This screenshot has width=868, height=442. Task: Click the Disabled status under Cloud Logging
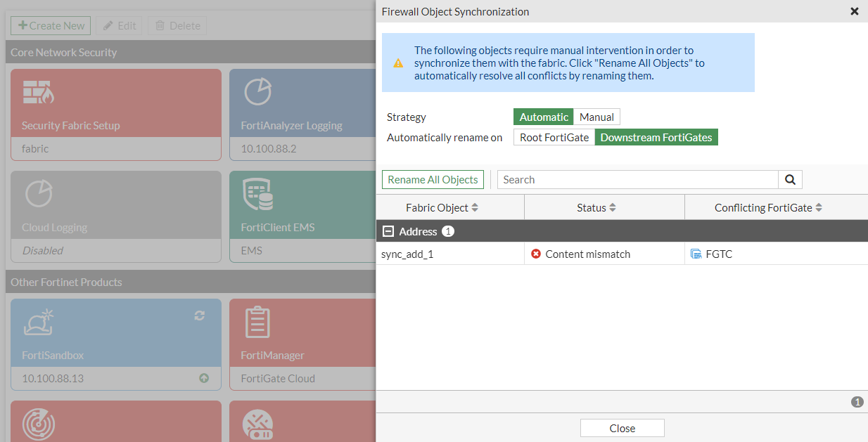click(42, 250)
